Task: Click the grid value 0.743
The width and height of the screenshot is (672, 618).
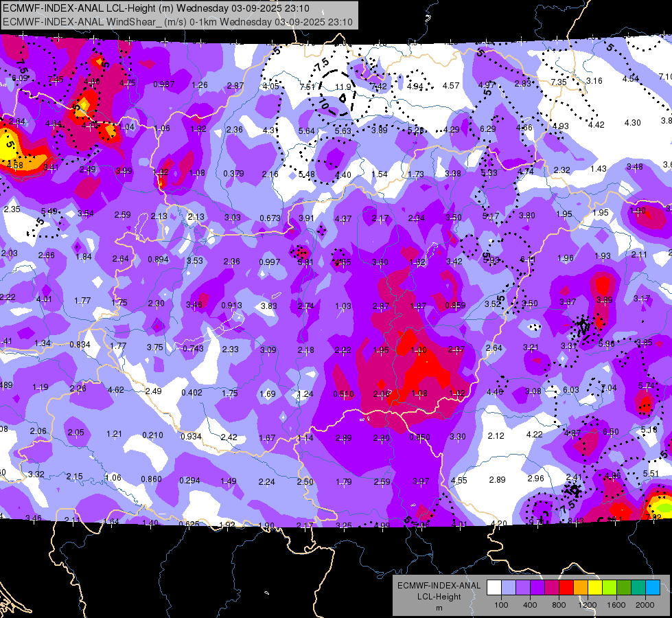Action: 194,349
